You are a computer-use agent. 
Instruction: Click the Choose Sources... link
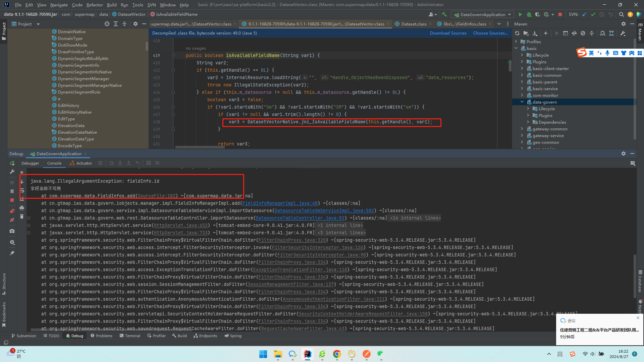click(x=490, y=33)
